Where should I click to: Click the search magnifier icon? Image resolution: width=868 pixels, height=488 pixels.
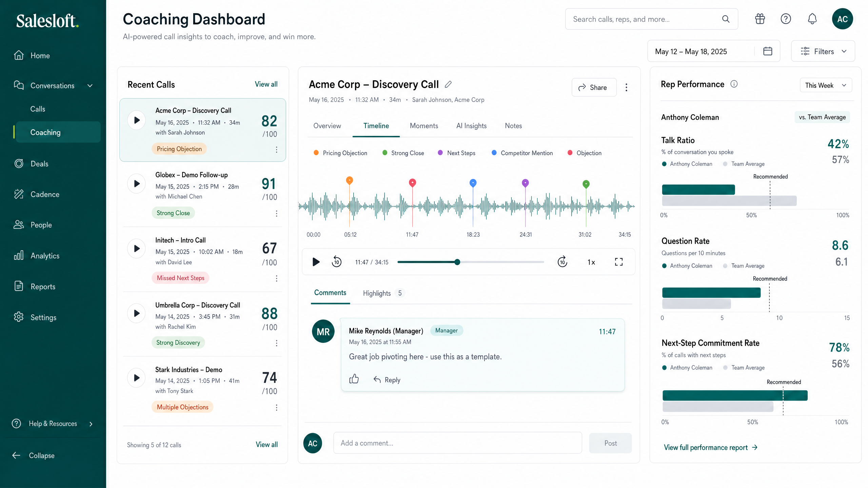tap(726, 19)
